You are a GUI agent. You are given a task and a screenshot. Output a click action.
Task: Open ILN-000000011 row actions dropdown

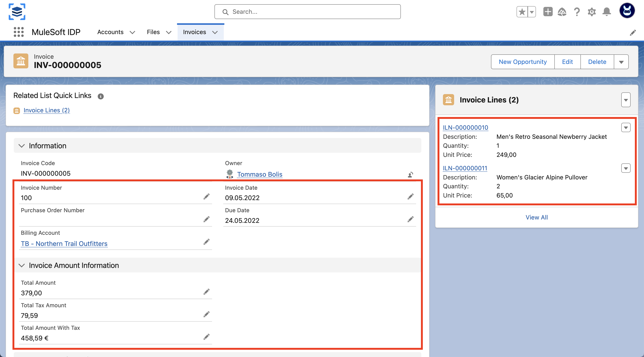[626, 168]
